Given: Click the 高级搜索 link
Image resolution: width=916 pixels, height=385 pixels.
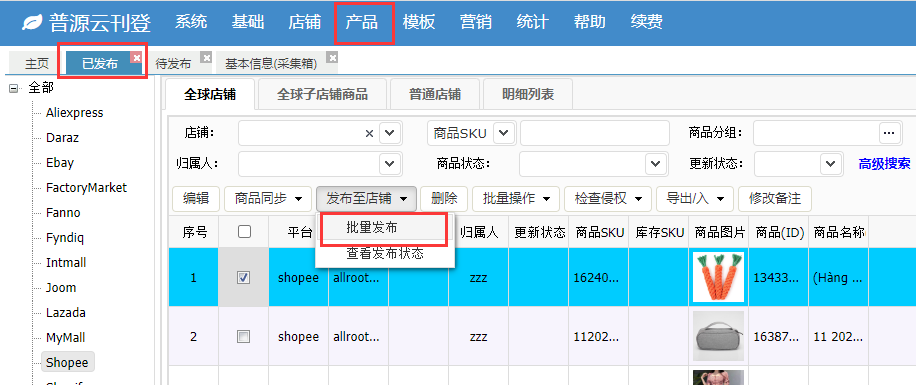Looking at the screenshot, I should 884,164.
